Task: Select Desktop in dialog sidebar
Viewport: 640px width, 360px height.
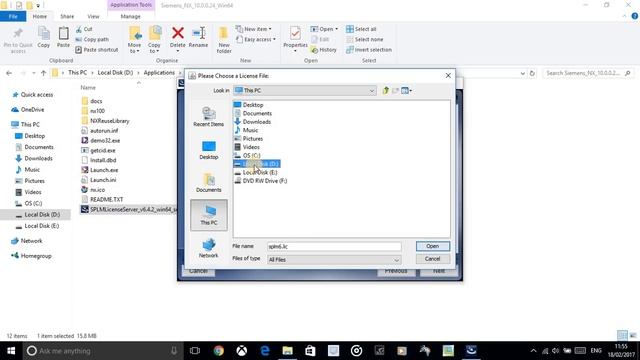Action: [x=209, y=150]
